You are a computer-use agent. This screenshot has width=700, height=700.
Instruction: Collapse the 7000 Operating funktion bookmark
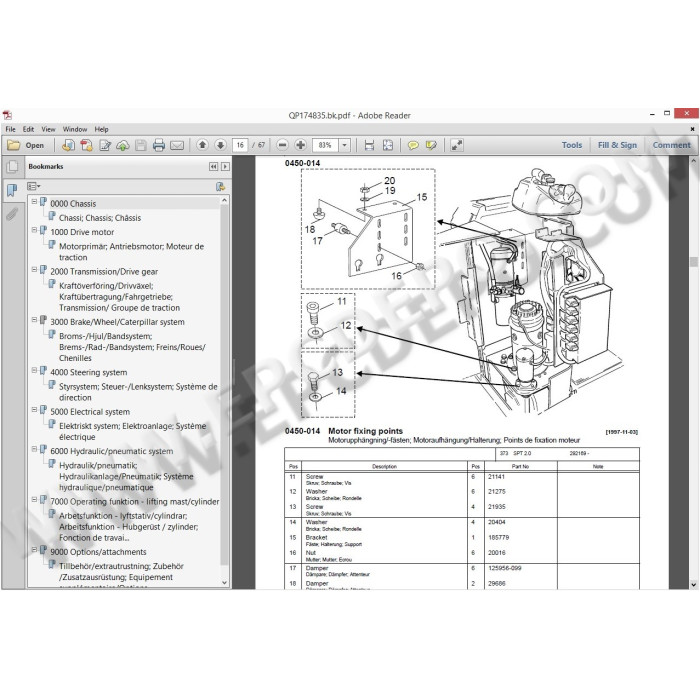[x=34, y=499]
